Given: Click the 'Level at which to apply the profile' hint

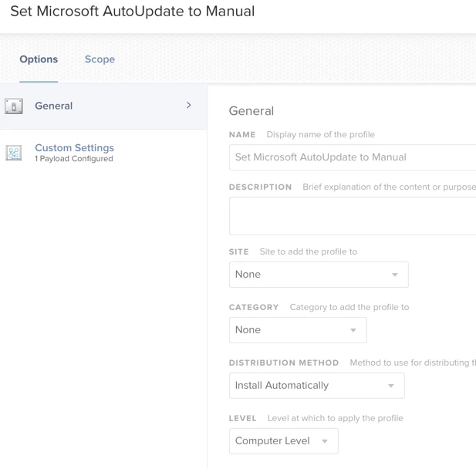Looking at the screenshot, I should (x=335, y=418).
